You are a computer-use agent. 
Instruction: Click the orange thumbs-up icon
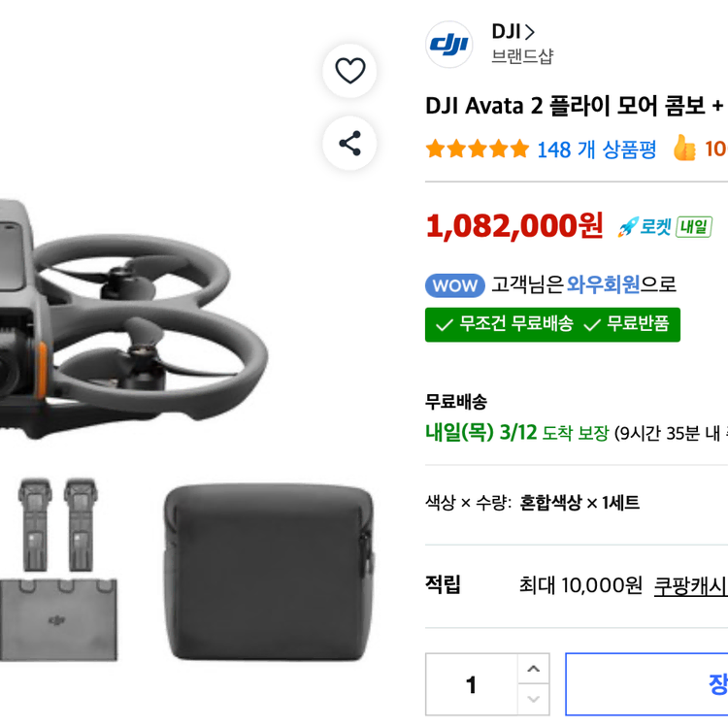pos(684,149)
